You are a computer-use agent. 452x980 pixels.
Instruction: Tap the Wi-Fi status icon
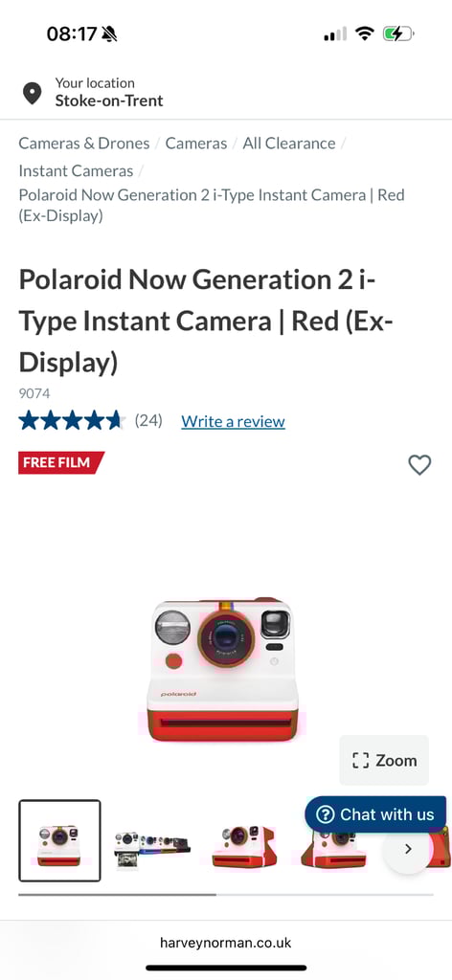click(x=364, y=33)
